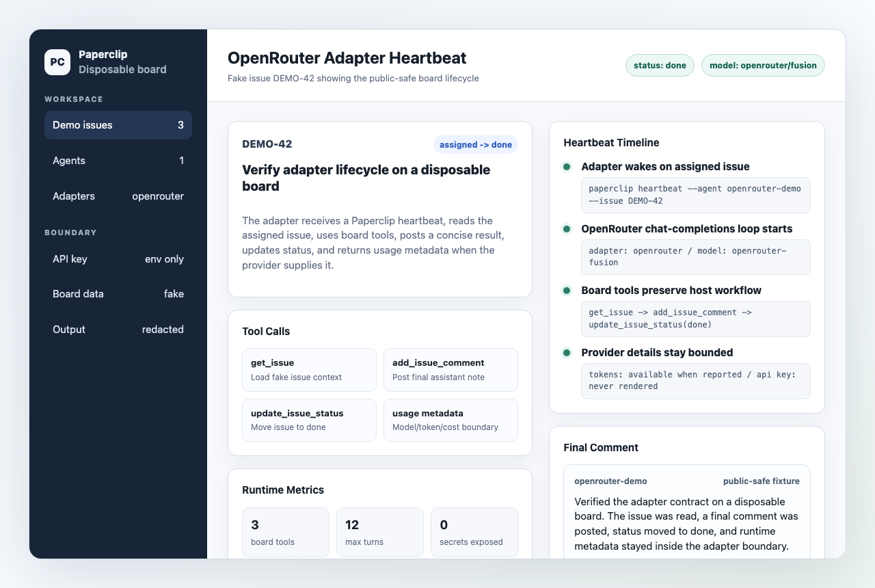Image resolution: width=875 pixels, height=588 pixels.
Task: Open the update_issue_status tool card
Action: pyautogui.click(x=309, y=420)
